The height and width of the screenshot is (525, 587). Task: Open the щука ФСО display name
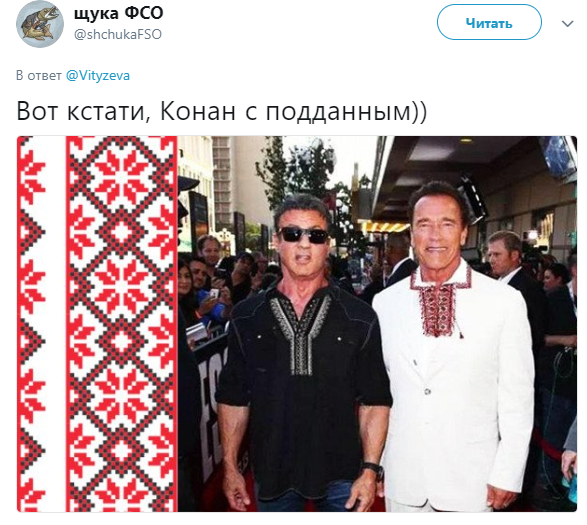118,13
